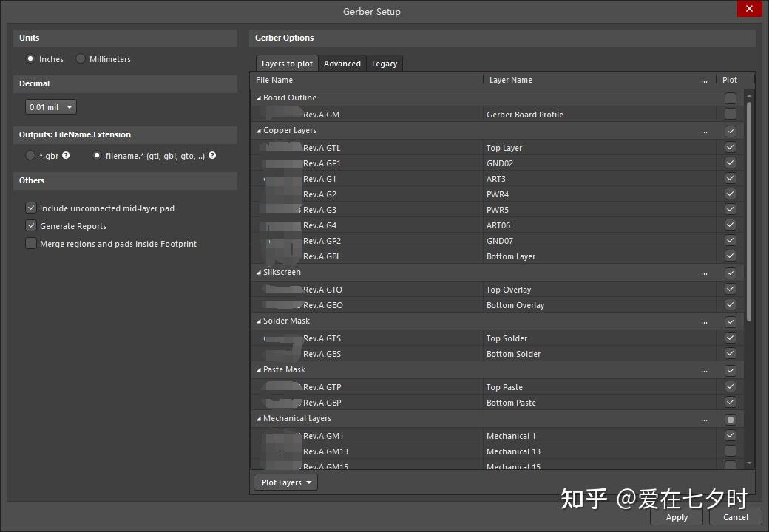Open the Paste Mask ellipsis menu

704,370
